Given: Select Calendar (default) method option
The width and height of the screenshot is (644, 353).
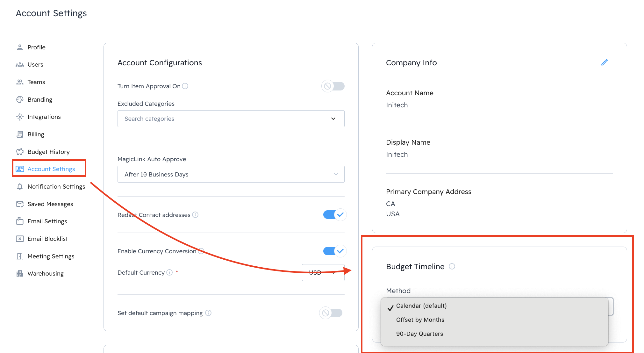Looking at the screenshot, I should pos(421,306).
